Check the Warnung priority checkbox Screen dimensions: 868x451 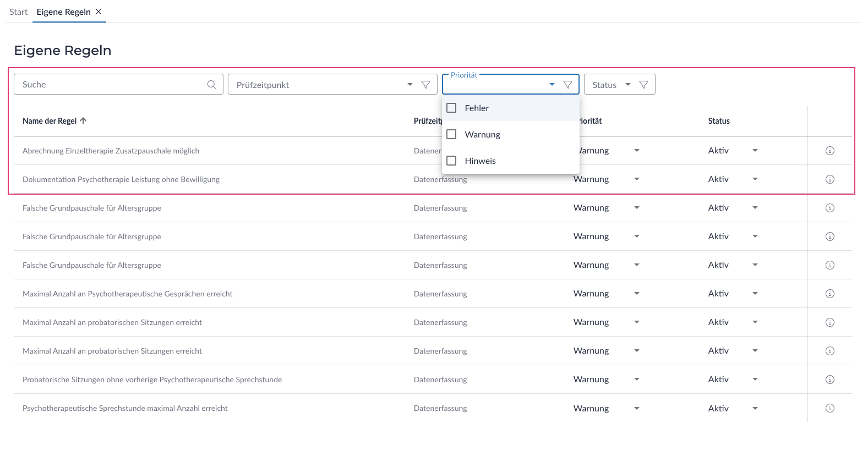pyautogui.click(x=452, y=134)
